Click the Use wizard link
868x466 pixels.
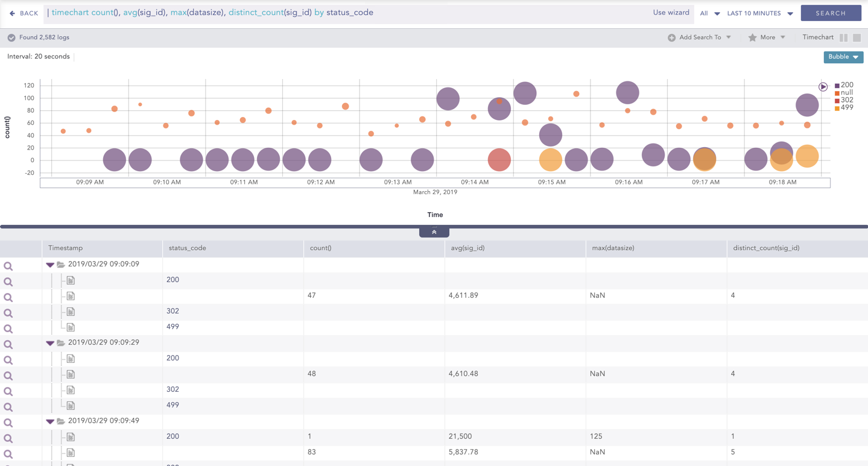[671, 13]
